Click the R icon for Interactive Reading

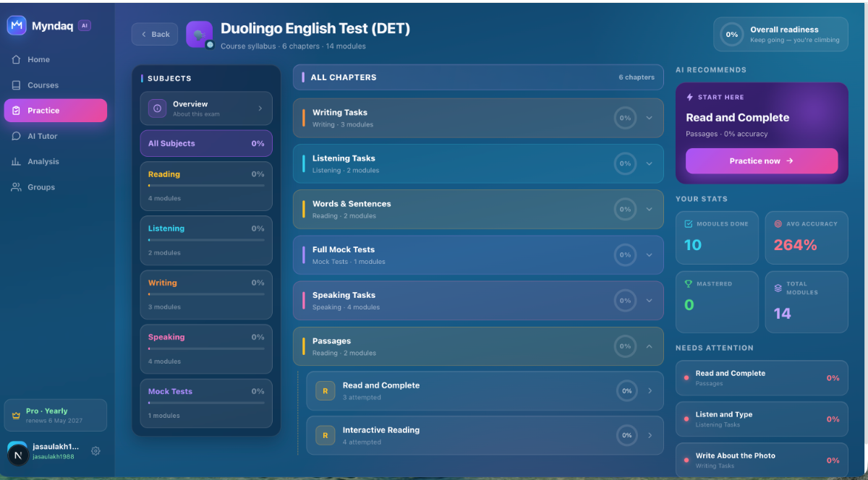[325, 435]
